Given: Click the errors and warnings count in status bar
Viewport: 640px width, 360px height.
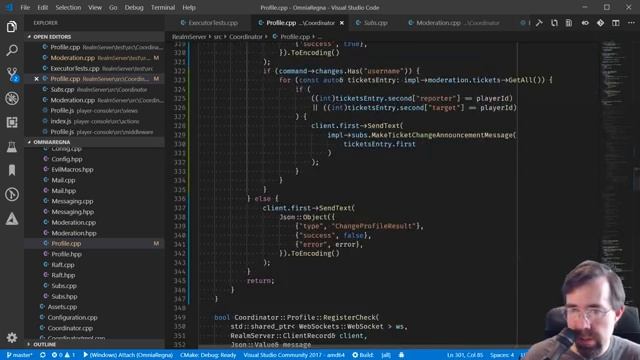Looking at the screenshot, I should pos(63,355).
